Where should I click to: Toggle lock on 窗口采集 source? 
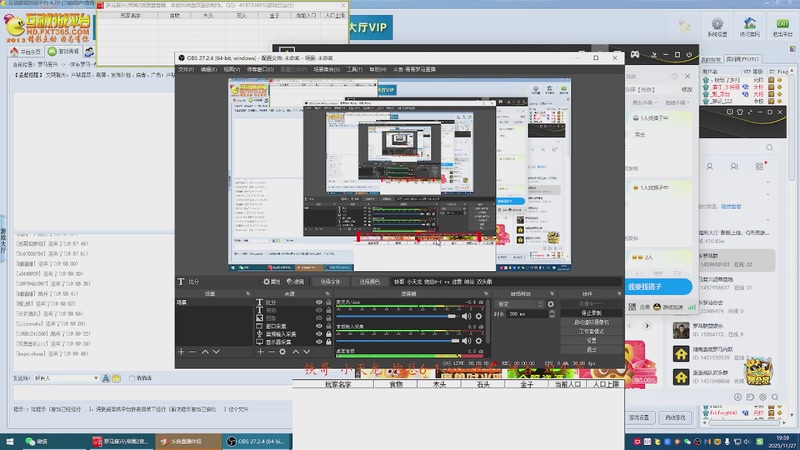[x=329, y=326]
